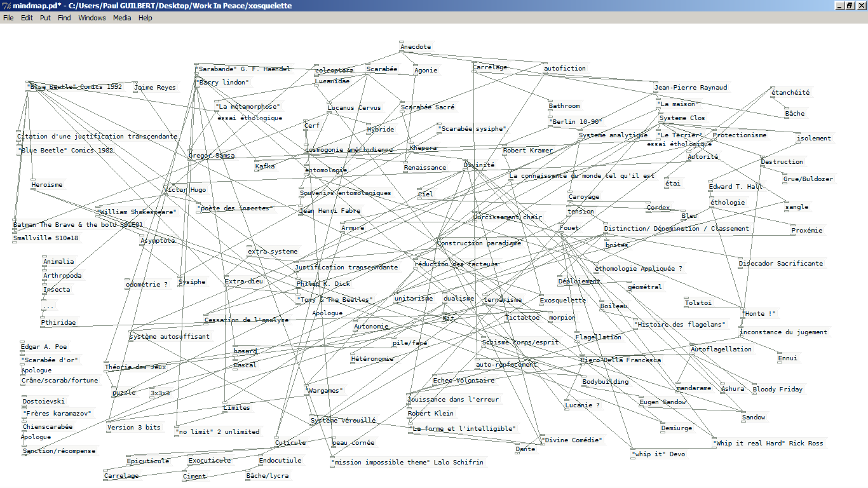Image resolution: width=868 pixels, height=488 pixels.
Task: Select the "Dante" node near the bottom
Action: coord(526,448)
